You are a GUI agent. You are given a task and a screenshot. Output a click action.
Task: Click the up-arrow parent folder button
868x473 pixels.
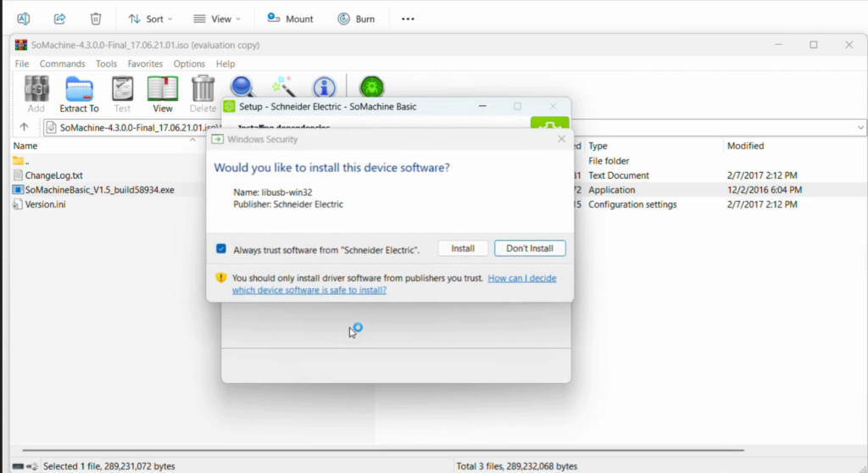[24, 127]
